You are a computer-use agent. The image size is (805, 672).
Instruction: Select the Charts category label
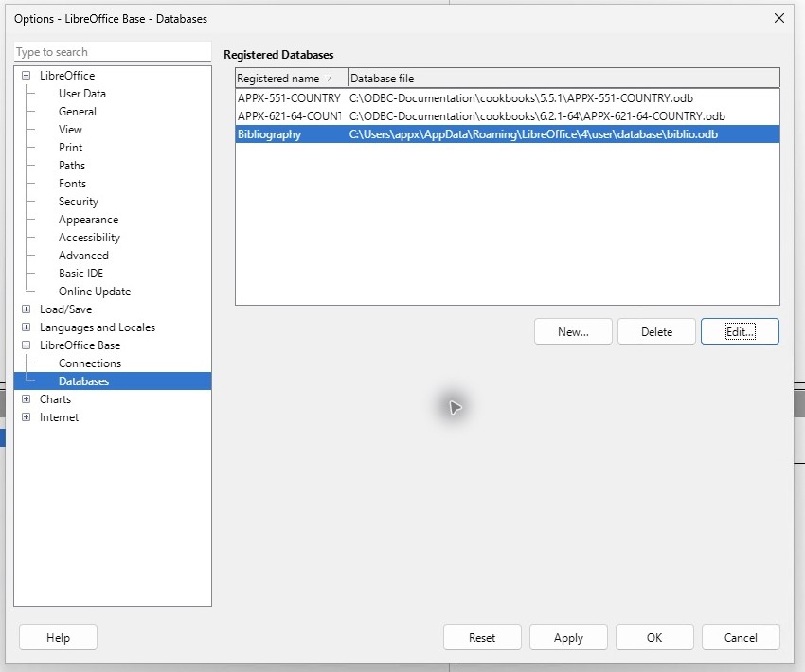(x=56, y=399)
